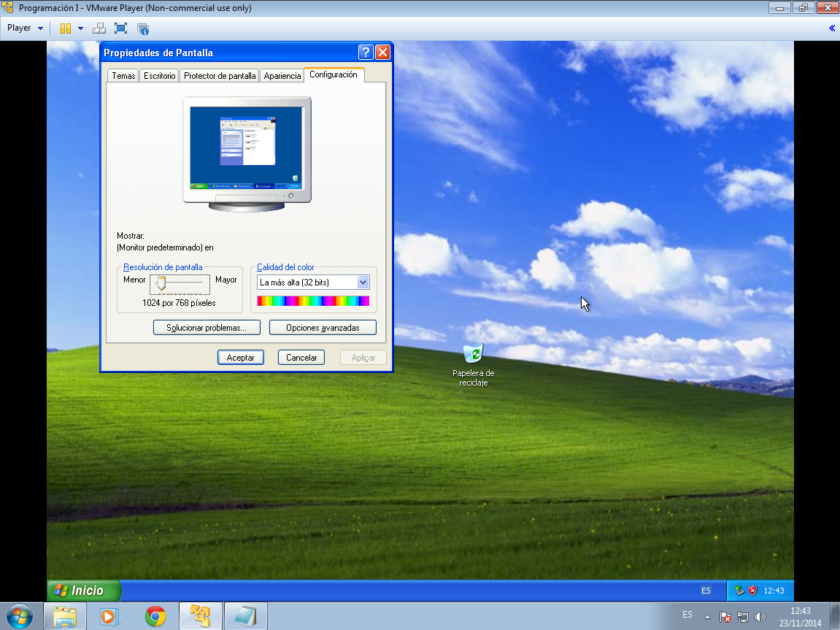The image size is (840, 630).
Task: Click the host ES language indicator
Action: (687, 615)
